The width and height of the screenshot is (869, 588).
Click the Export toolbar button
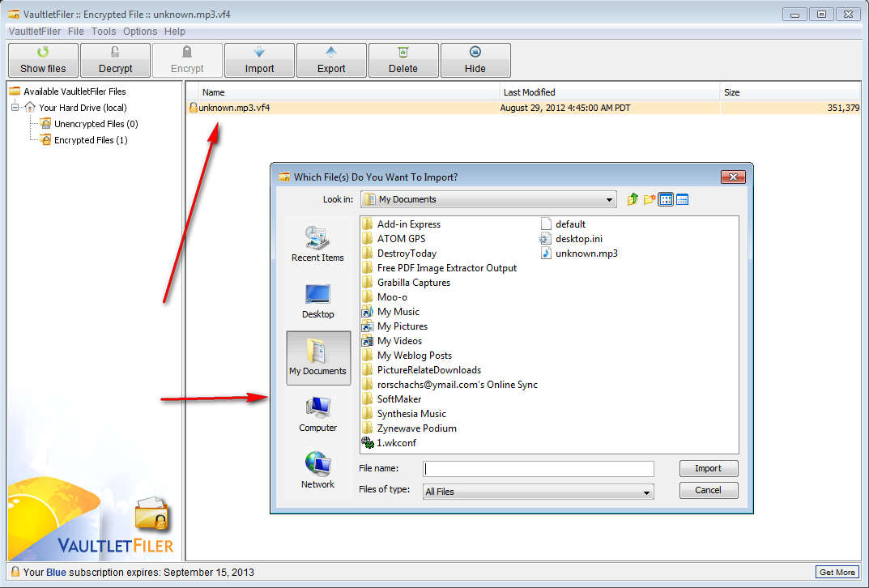click(331, 61)
